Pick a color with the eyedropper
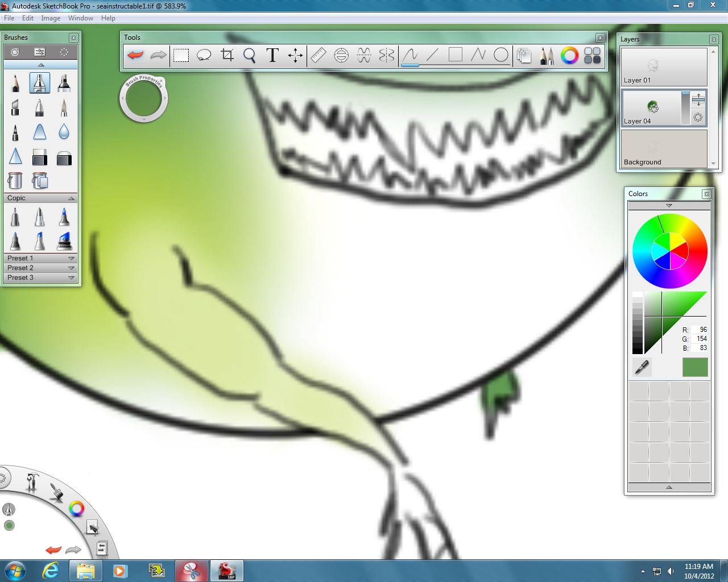728x582 pixels. click(641, 367)
